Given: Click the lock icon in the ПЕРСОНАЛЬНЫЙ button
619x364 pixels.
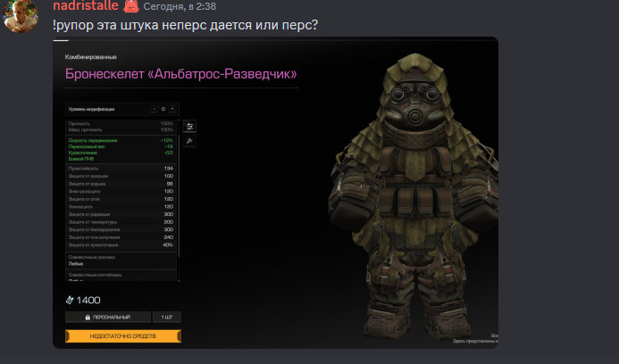Looking at the screenshot, I should point(88,317).
